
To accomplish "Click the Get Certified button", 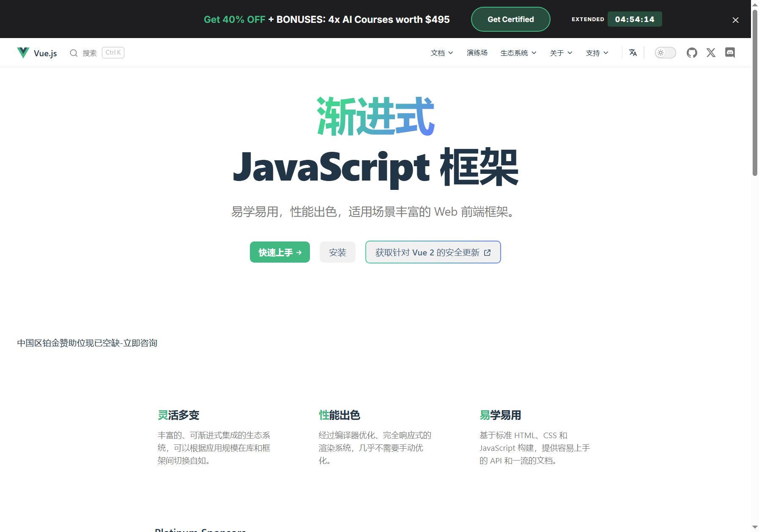I will click(x=510, y=19).
